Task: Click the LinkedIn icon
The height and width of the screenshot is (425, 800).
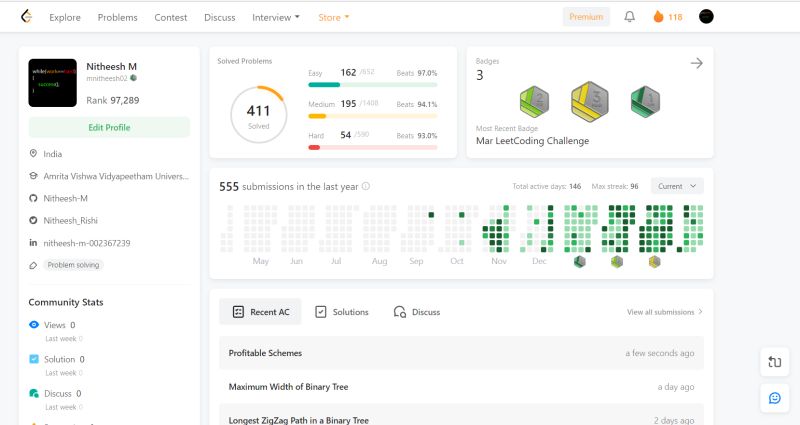Action: (33, 243)
